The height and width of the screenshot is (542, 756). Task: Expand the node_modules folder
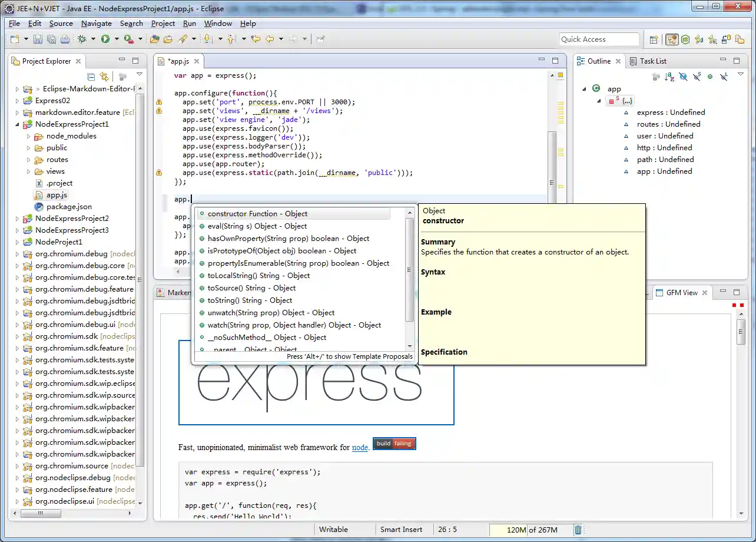click(28, 135)
